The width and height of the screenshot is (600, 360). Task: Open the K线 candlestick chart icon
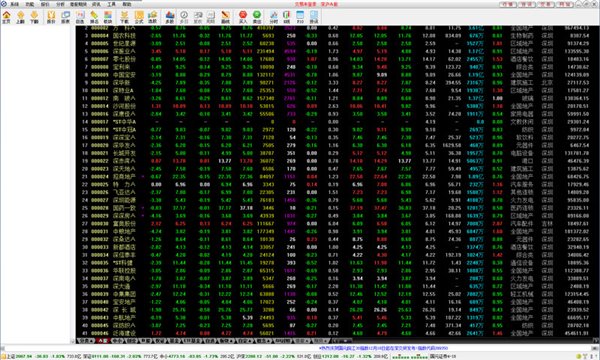(287, 17)
